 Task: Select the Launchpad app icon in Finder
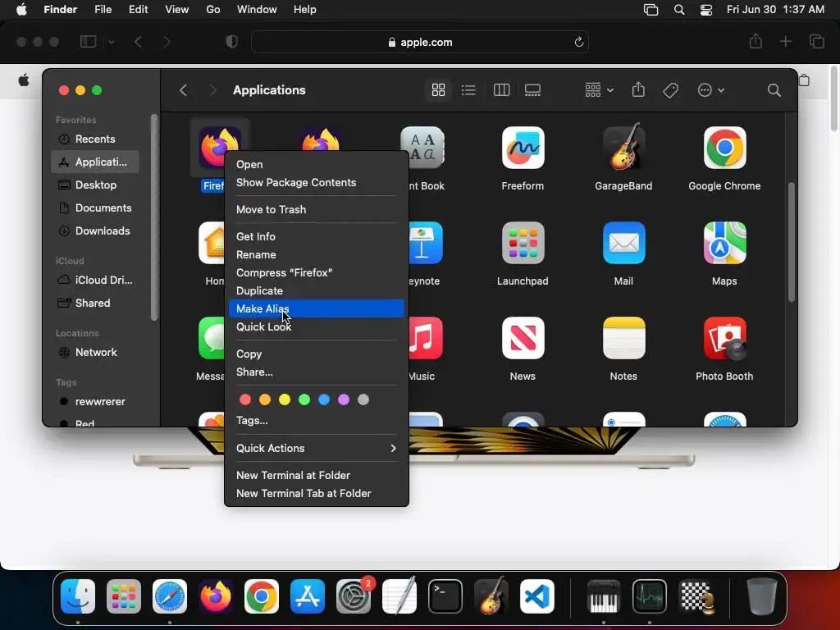[x=523, y=243]
